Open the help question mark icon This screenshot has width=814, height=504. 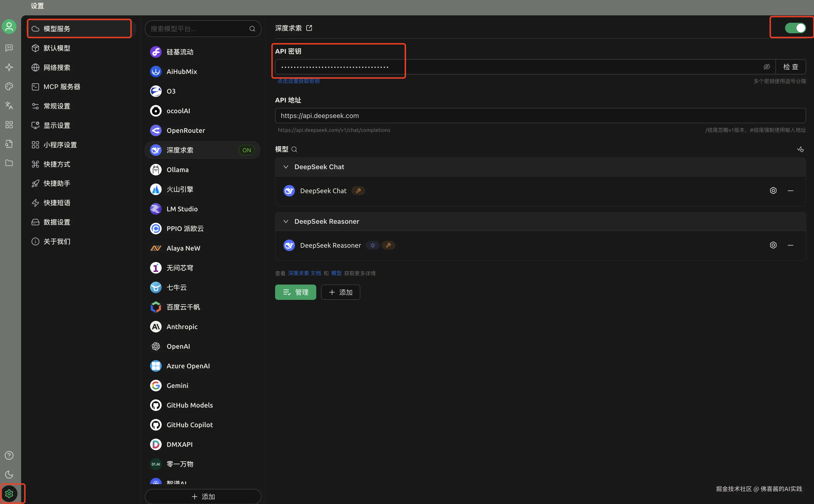9,455
